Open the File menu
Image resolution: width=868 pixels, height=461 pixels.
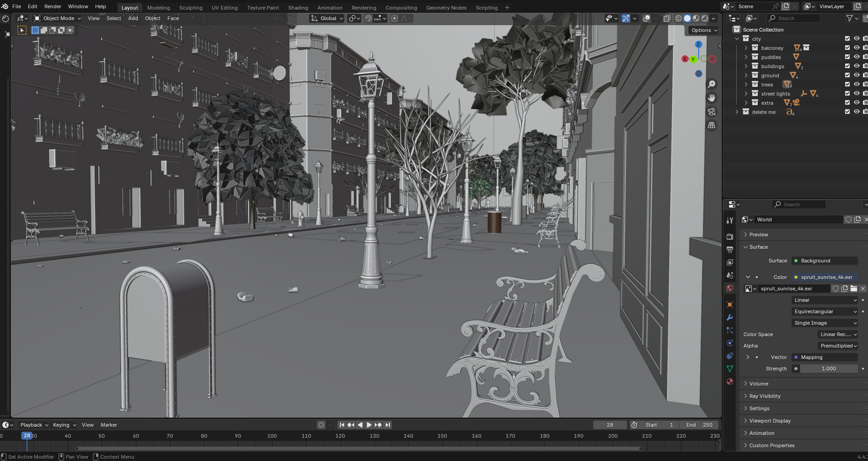16,6
